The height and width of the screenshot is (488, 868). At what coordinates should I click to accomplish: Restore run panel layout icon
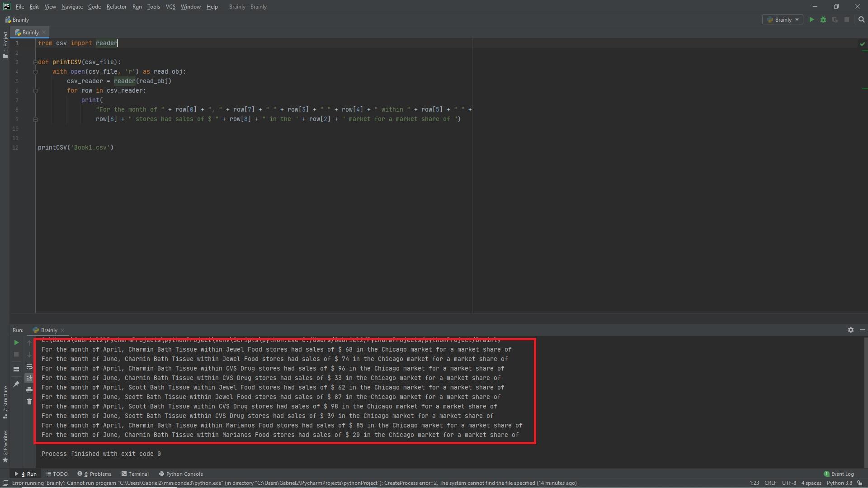coord(16,369)
